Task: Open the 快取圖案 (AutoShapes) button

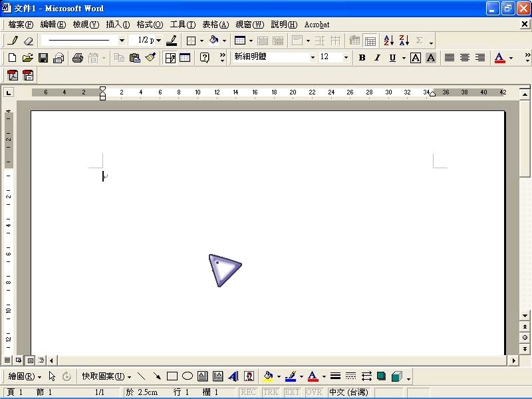Action: (x=106, y=376)
